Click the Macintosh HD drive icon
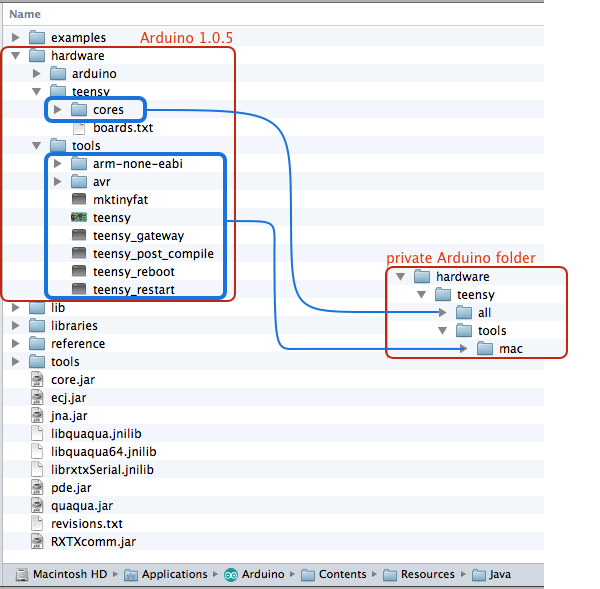600x589 pixels. pos(22,574)
